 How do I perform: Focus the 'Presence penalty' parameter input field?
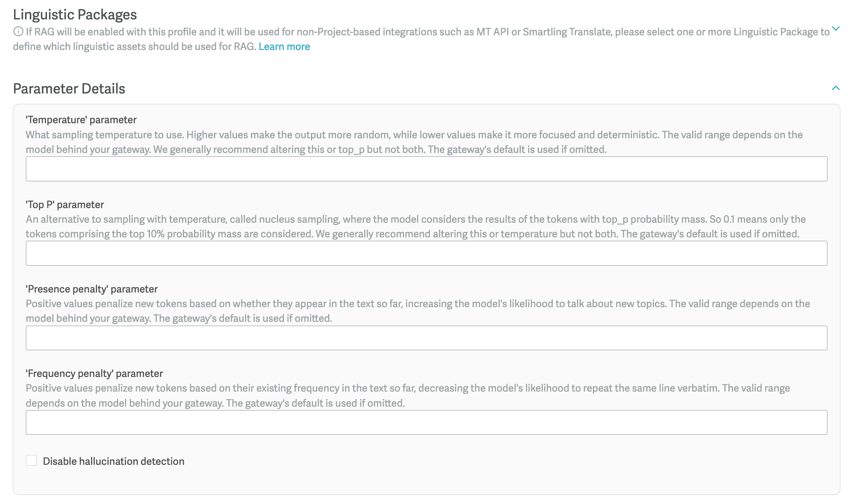[x=426, y=338]
